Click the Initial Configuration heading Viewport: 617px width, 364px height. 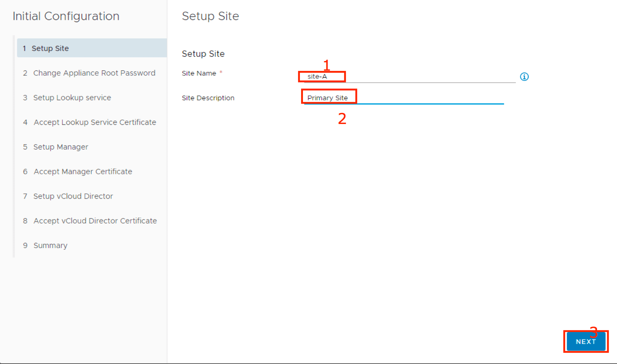(x=66, y=16)
